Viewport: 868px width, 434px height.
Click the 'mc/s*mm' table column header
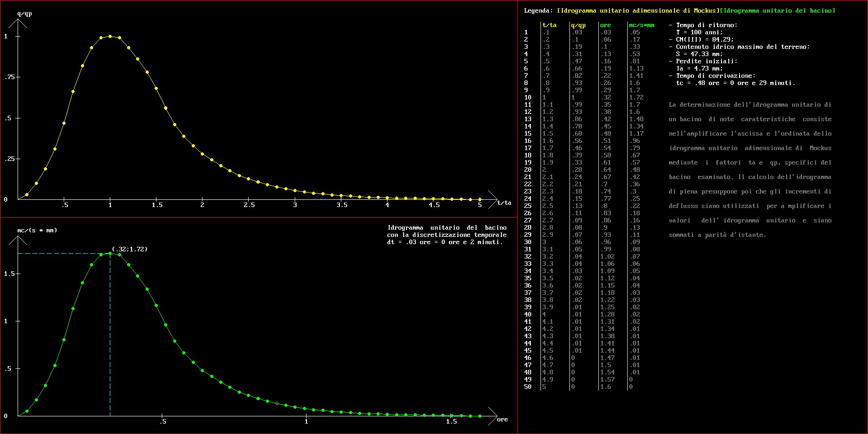pyautogui.click(x=642, y=25)
